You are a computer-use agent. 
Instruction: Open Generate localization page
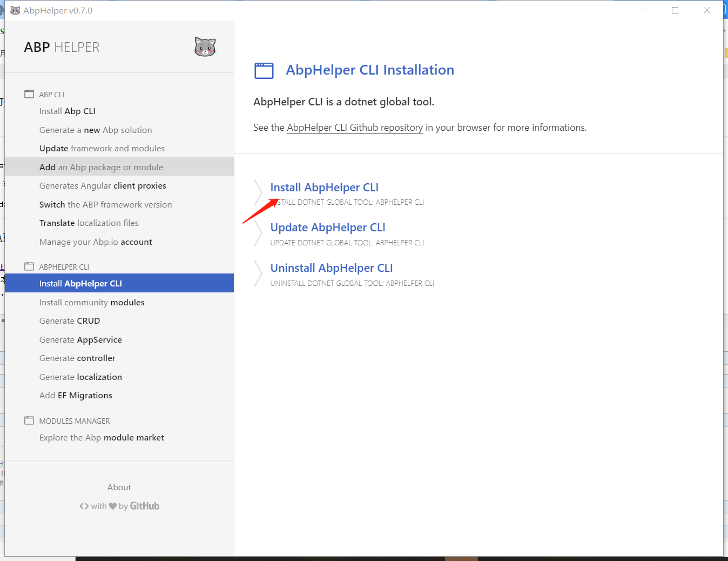[x=119, y=377]
